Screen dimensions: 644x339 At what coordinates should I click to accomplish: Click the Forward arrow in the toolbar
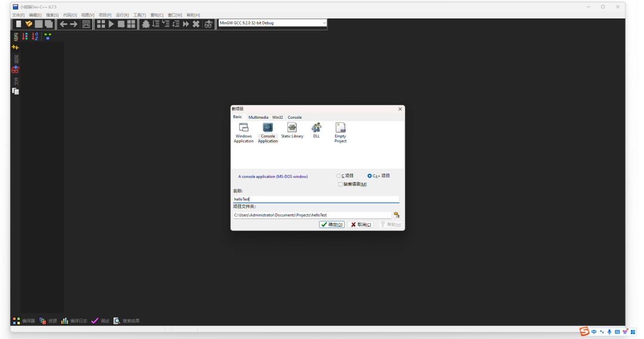tap(73, 24)
